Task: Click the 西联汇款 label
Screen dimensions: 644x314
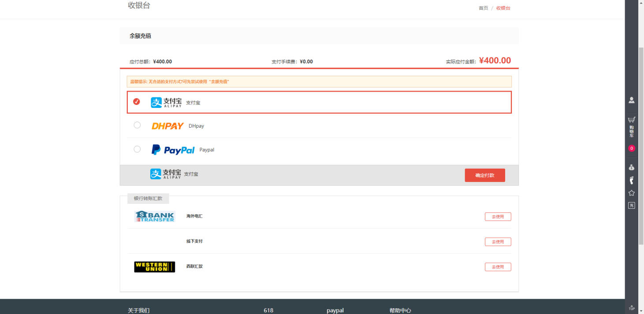Action: [x=194, y=266]
